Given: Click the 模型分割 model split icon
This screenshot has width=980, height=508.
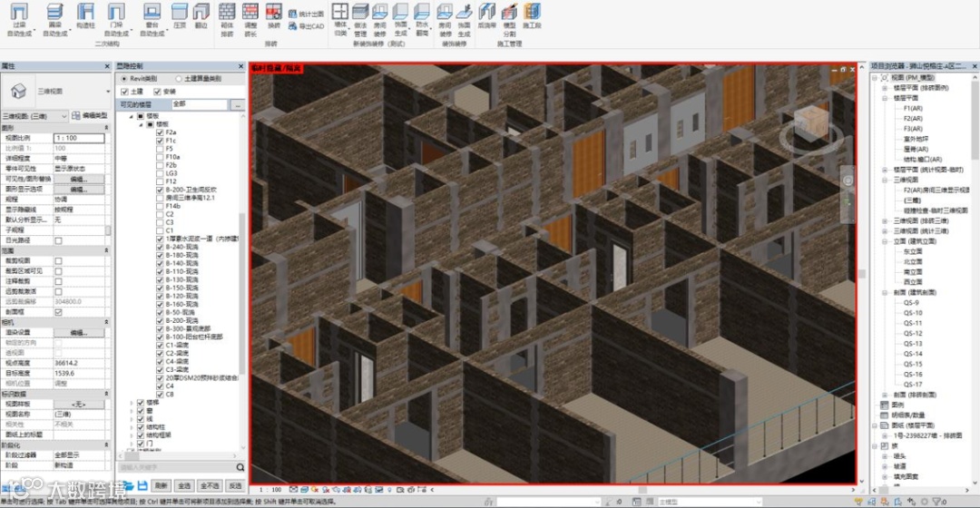Looking at the screenshot, I should (509, 12).
